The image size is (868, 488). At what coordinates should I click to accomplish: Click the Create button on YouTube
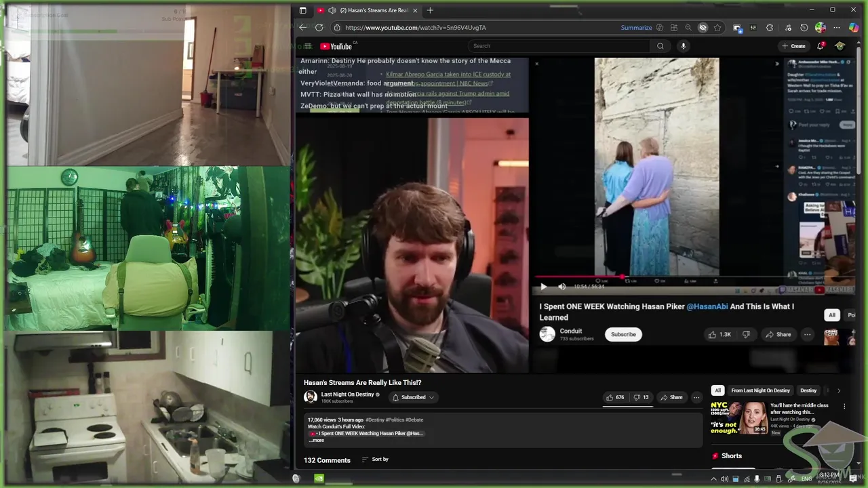pyautogui.click(x=793, y=46)
